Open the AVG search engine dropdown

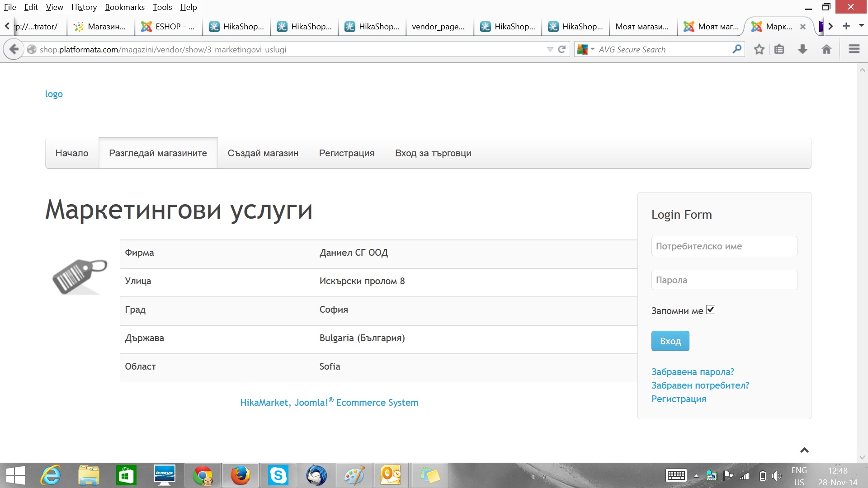pyautogui.click(x=586, y=49)
